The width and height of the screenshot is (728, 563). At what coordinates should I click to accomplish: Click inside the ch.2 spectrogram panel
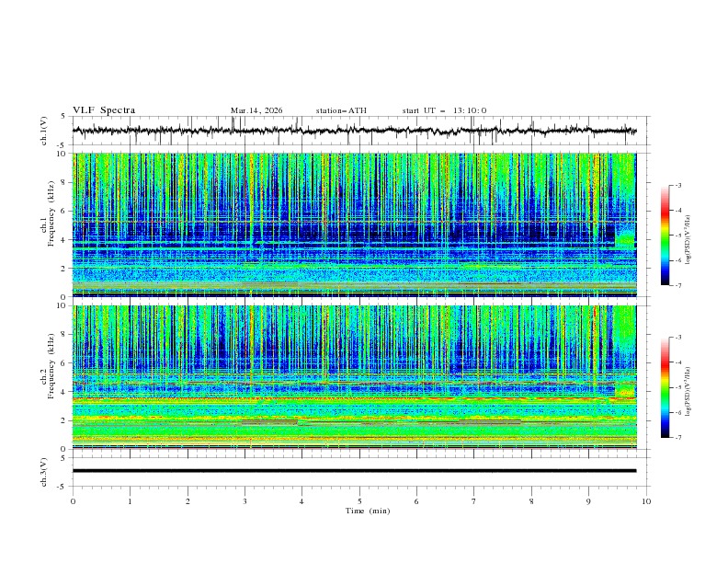(x=354, y=377)
